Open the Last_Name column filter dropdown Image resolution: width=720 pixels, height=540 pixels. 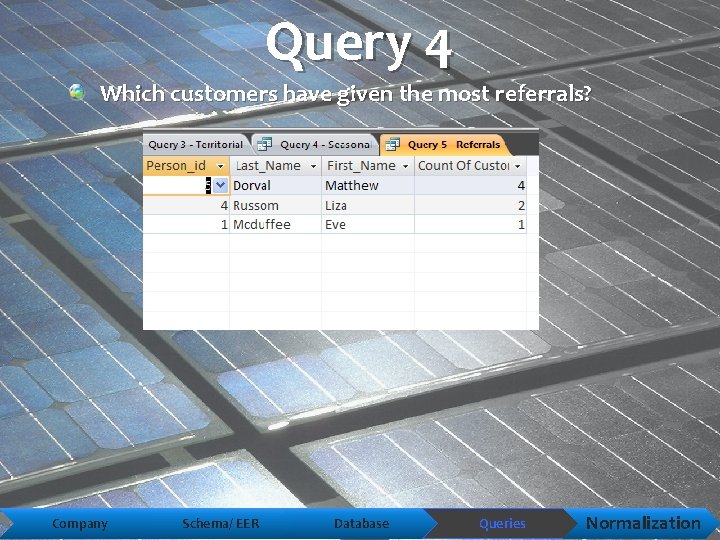point(313,166)
